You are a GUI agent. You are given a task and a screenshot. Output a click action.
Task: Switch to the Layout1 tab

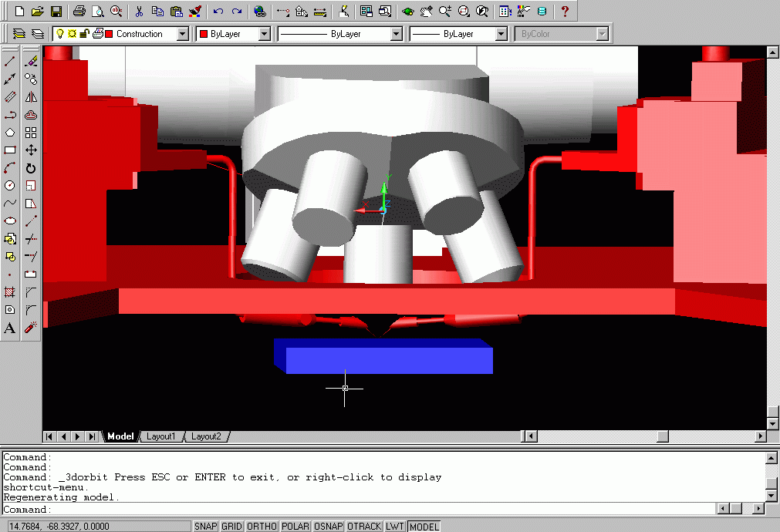161,436
